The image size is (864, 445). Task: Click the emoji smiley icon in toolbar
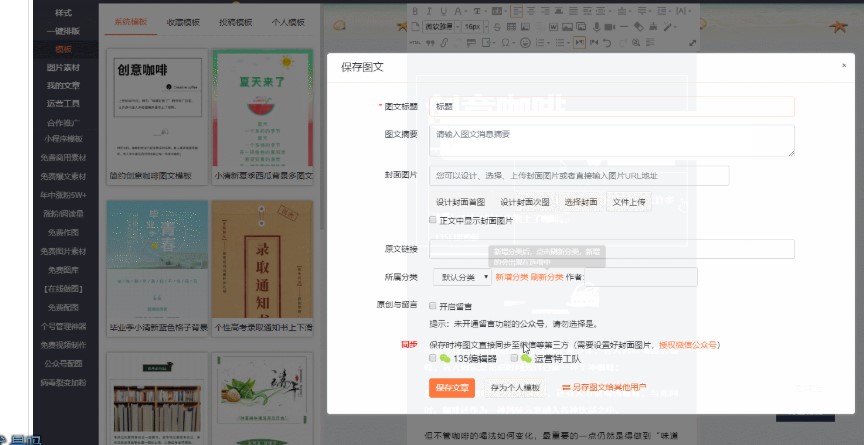pos(526,43)
